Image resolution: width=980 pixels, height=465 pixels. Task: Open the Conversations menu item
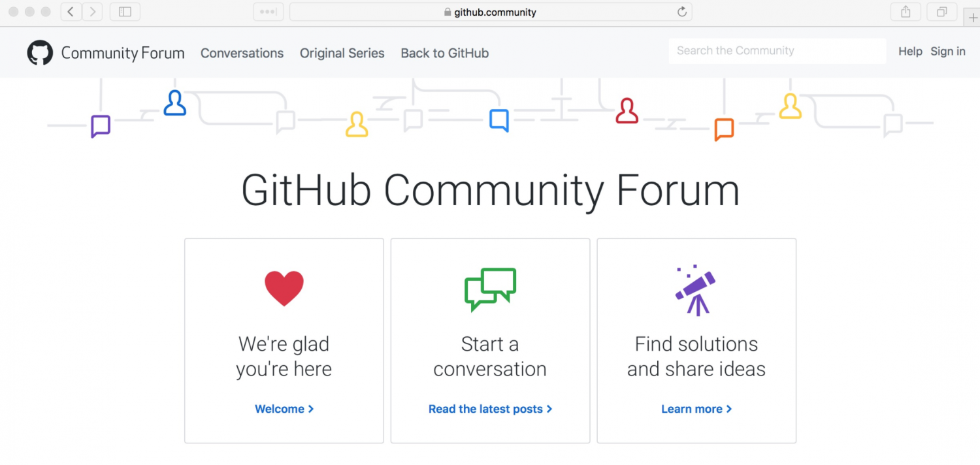[242, 54]
